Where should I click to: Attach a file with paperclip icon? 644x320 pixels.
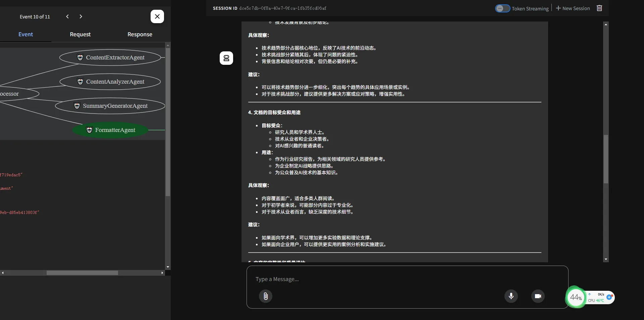[x=266, y=296]
